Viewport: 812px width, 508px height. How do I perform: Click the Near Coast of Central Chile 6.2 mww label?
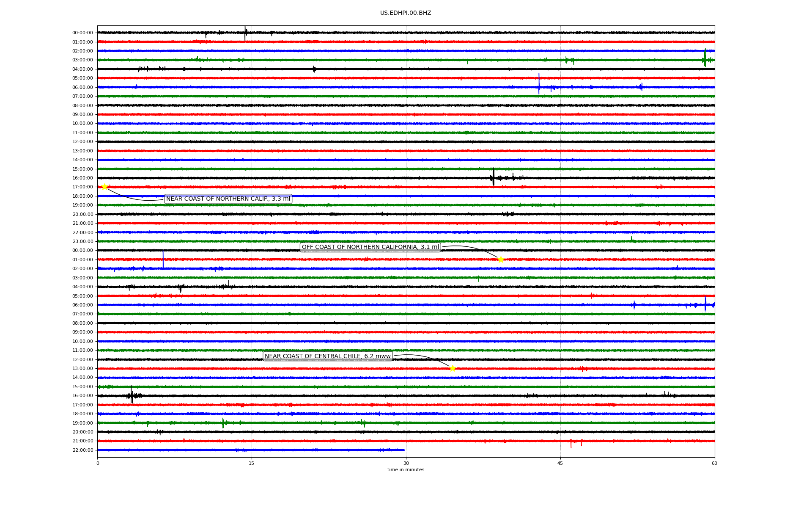point(327,356)
